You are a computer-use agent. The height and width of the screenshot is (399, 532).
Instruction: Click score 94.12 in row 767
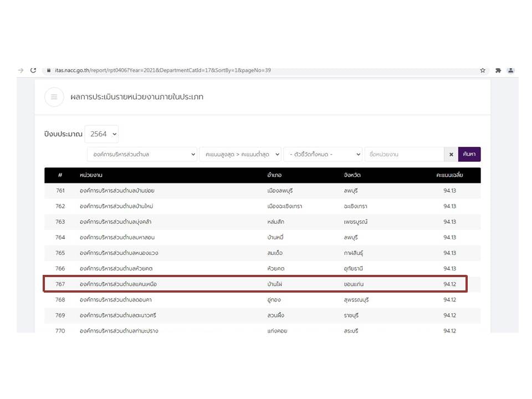(449, 284)
